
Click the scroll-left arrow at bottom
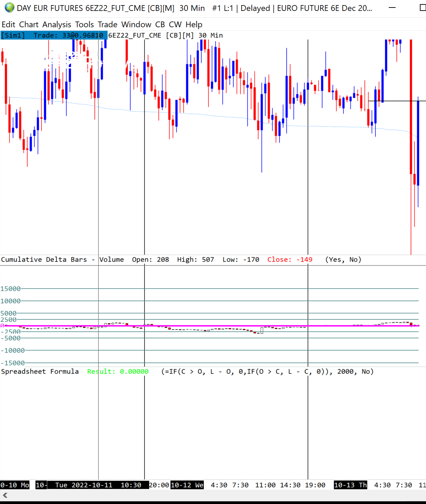pos(5,495)
